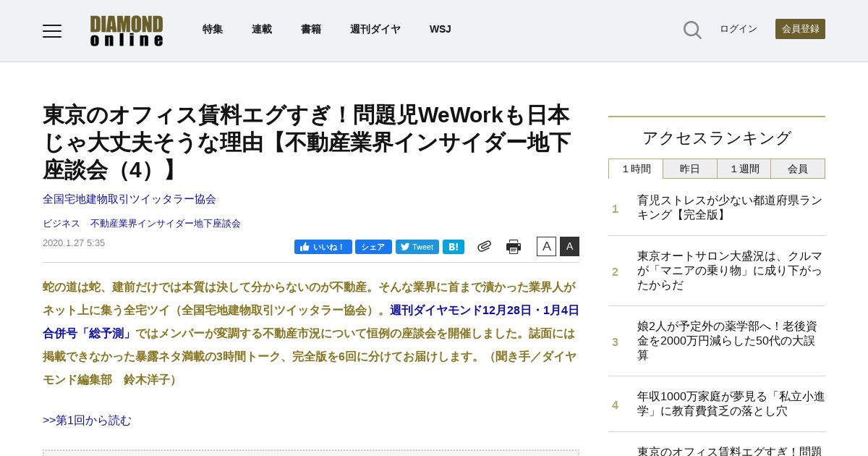Image resolution: width=868 pixels, height=456 pixels.
Task: Open the 週刊ダイヤ menu
Action: pyautogui.click(x=375, y=29)
